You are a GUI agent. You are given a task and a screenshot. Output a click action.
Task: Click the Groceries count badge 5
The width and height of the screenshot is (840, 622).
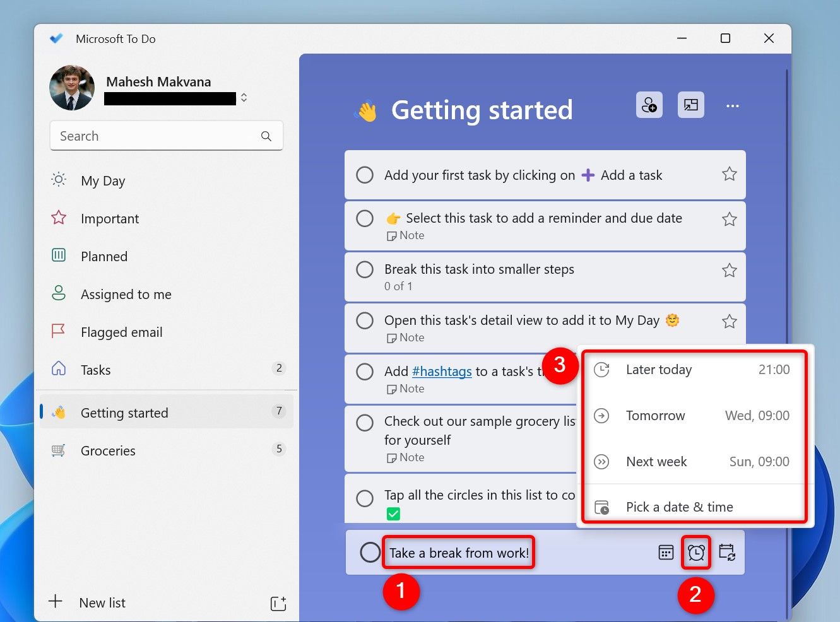pos(279,449)
